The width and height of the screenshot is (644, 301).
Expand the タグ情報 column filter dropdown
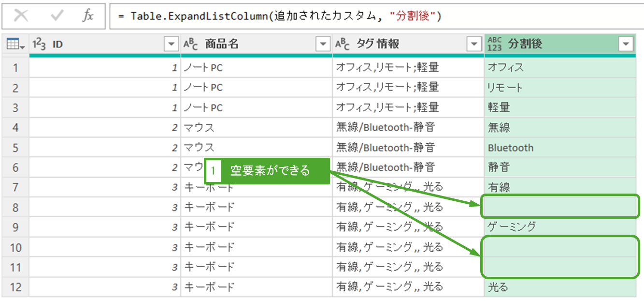(474, 45)
